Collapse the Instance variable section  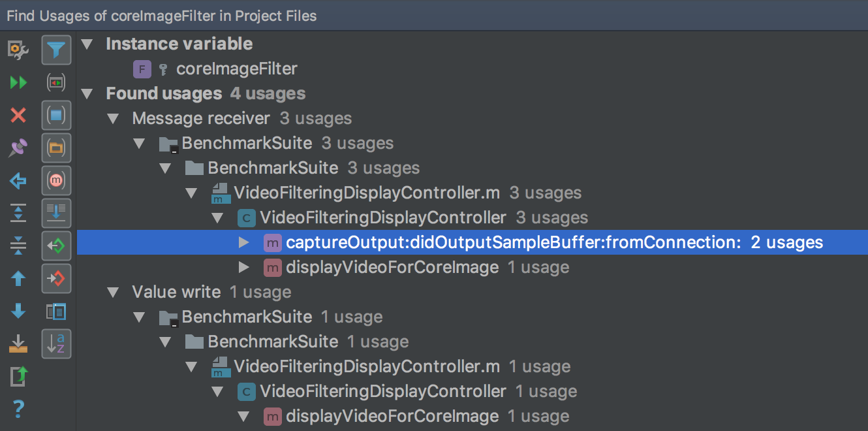[87, 44]
